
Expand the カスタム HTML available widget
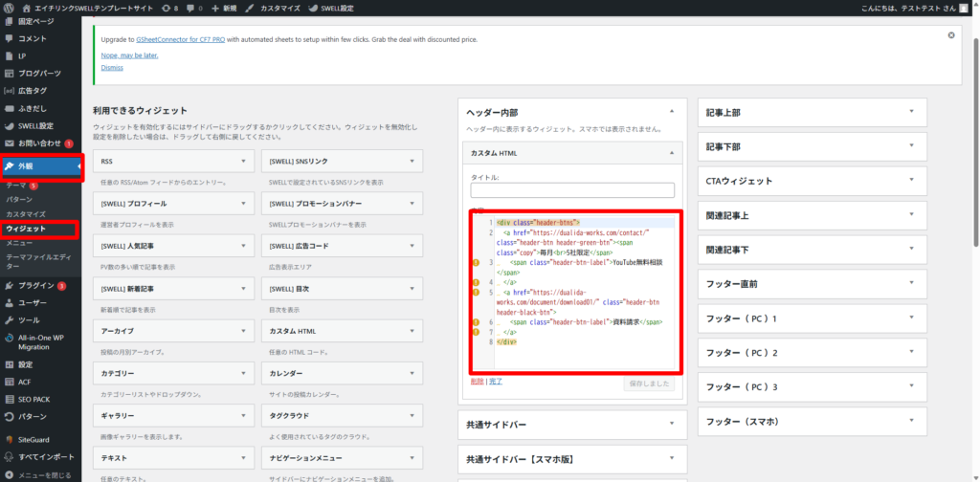point(409,331)
